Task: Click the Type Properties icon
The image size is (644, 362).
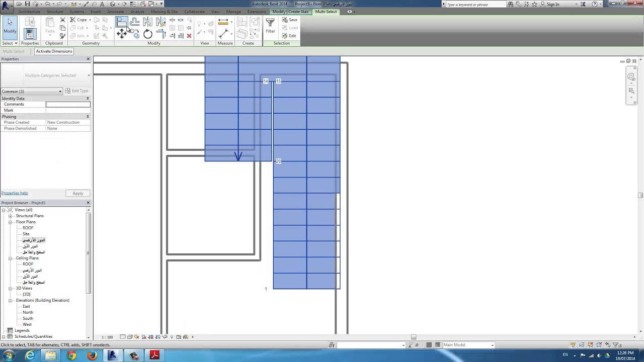Action: pos(30,22)
